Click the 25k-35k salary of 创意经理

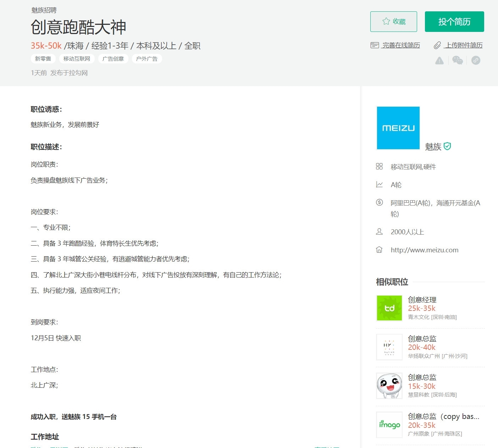pos(422,308)
